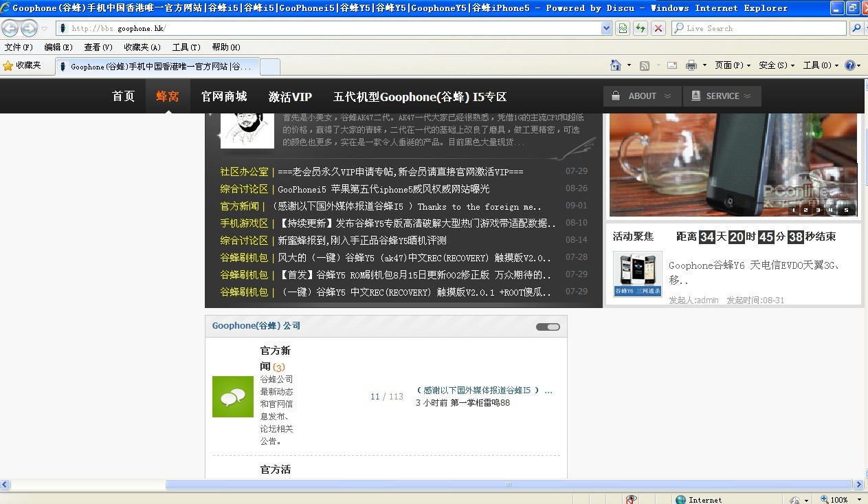The image size is (868, 504).
Task: Expand the ABOUT dropdown button
Action: tap(643, 96)
